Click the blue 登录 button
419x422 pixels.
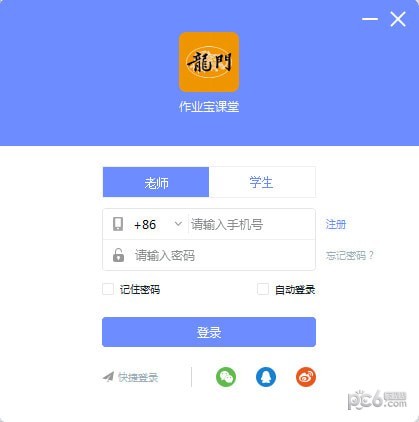click(209, 332)
